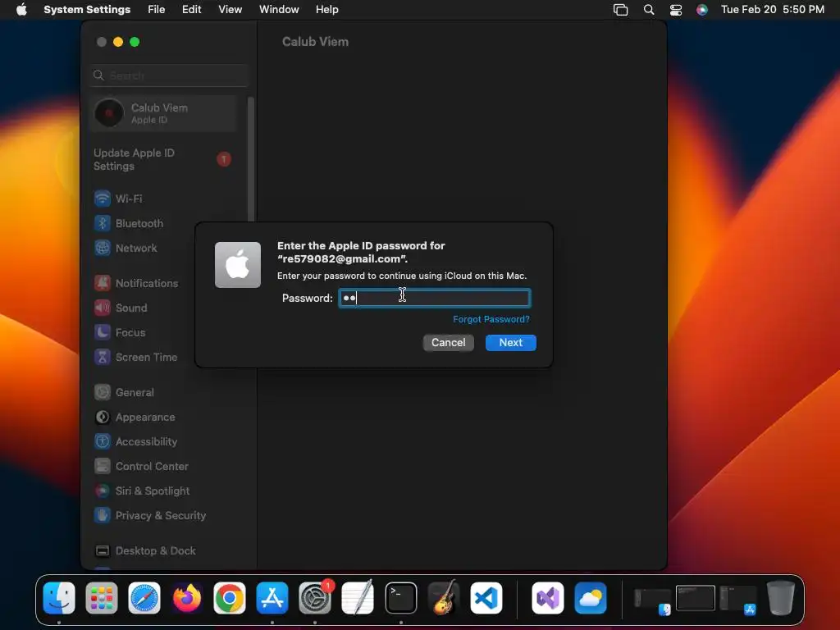840x630 pixels.
Task: Open Appearance settings
Action: pyautogui.click(x=135, y=418)
